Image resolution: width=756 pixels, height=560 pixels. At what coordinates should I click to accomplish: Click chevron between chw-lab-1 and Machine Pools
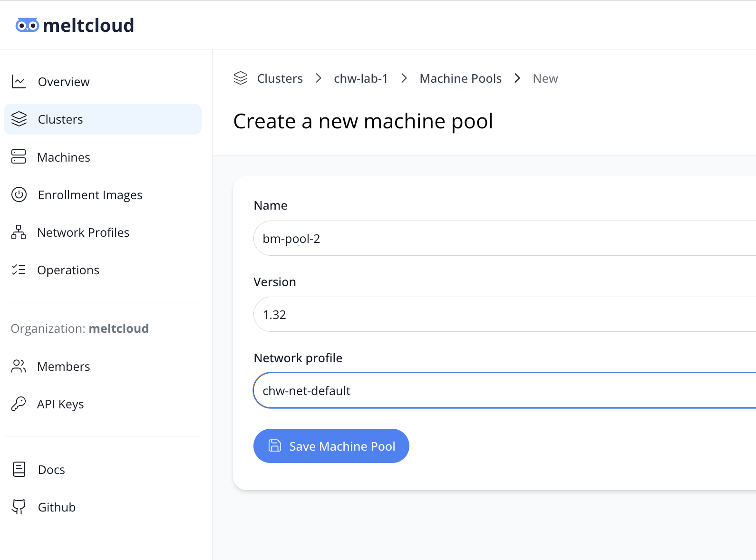[x=404, y=78]
